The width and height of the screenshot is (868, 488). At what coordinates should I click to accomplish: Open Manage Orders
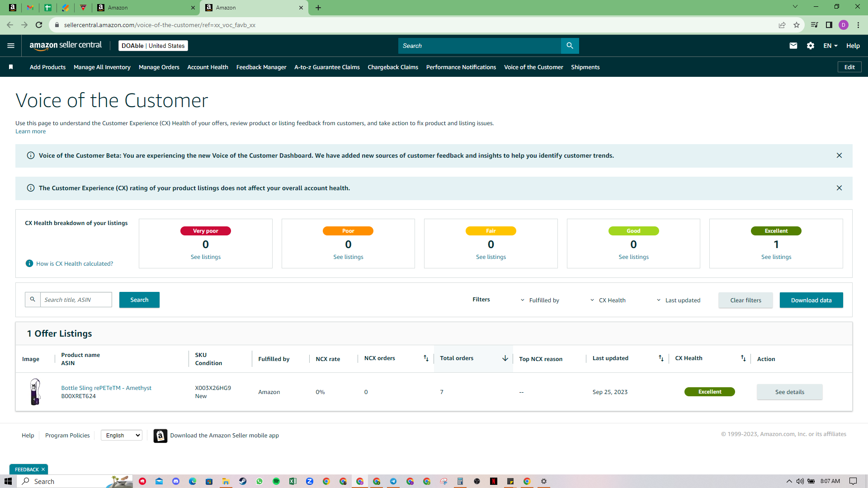coord(159,67)
